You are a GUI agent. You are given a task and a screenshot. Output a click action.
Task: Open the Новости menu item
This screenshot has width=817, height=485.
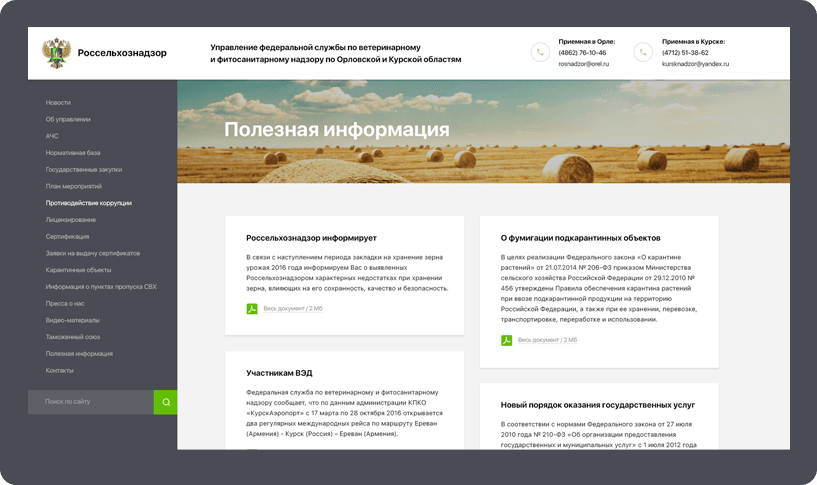tap(58, 103)
